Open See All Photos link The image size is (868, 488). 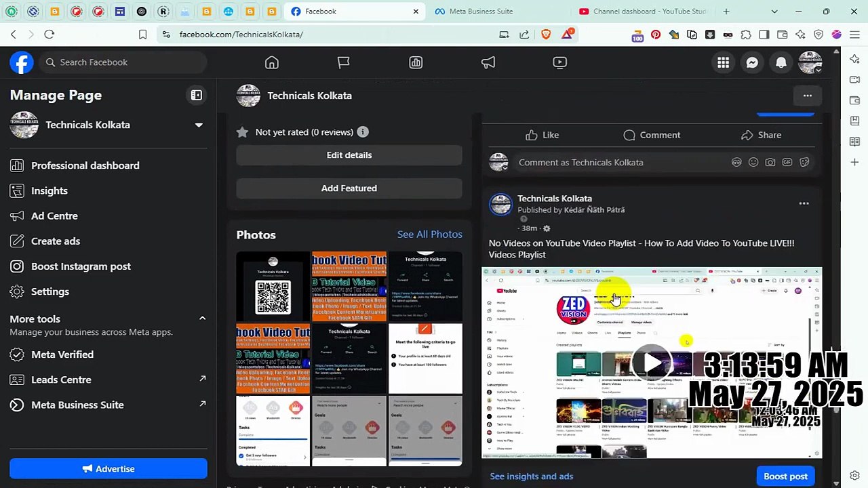tap(430, 235)
